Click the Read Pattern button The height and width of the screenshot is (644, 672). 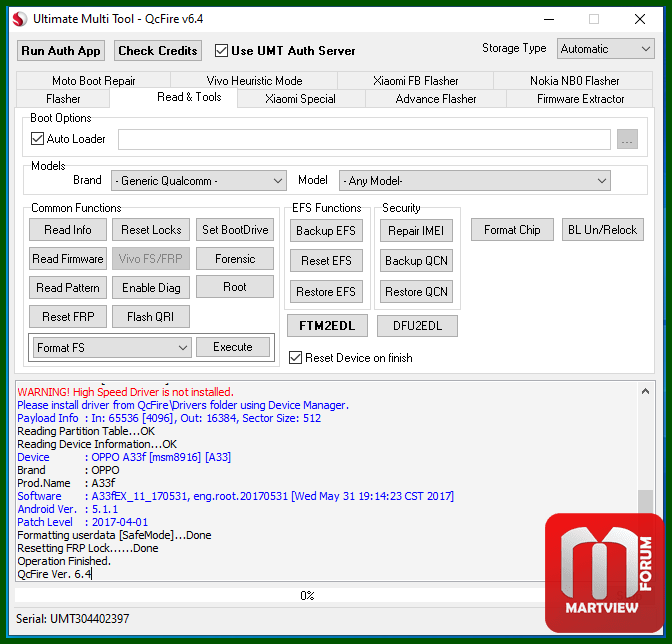pos(68,288)
